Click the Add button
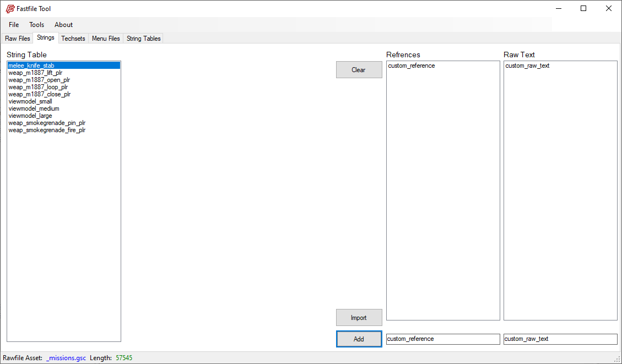Screen dimensions: 622x364 359,339
